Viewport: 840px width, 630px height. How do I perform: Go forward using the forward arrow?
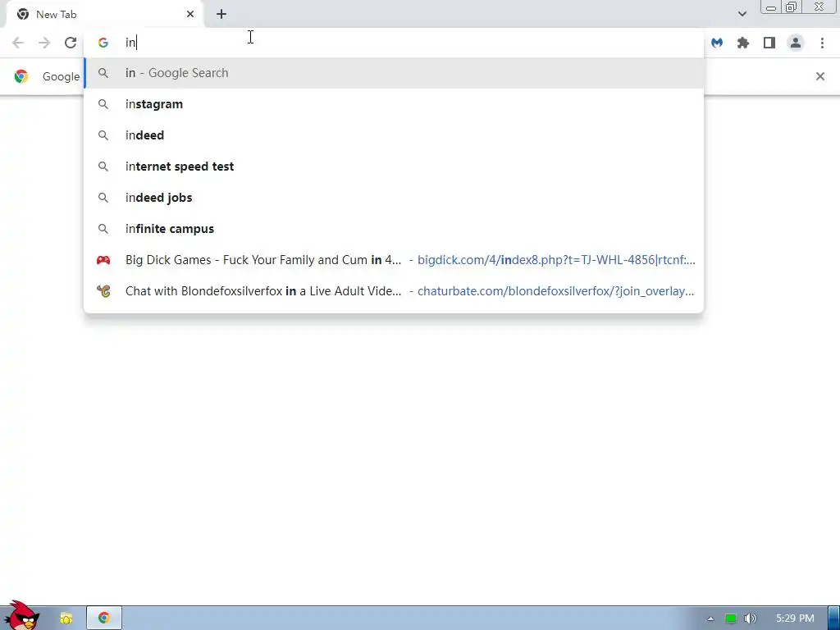44,43
